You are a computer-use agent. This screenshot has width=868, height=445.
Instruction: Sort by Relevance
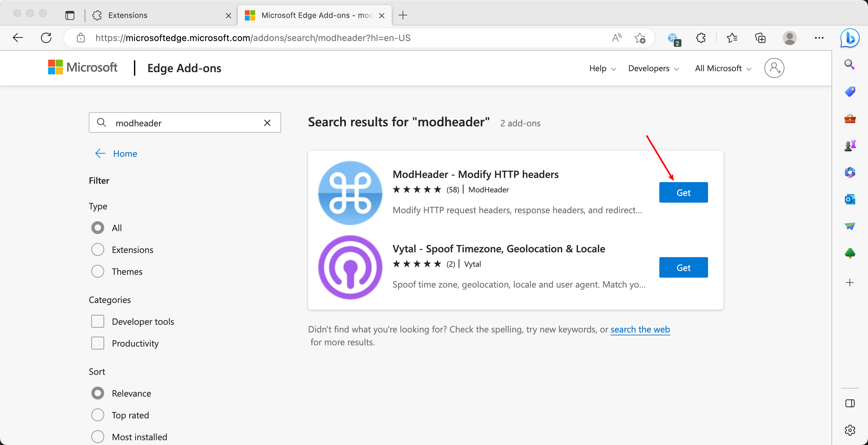(98, 393)
